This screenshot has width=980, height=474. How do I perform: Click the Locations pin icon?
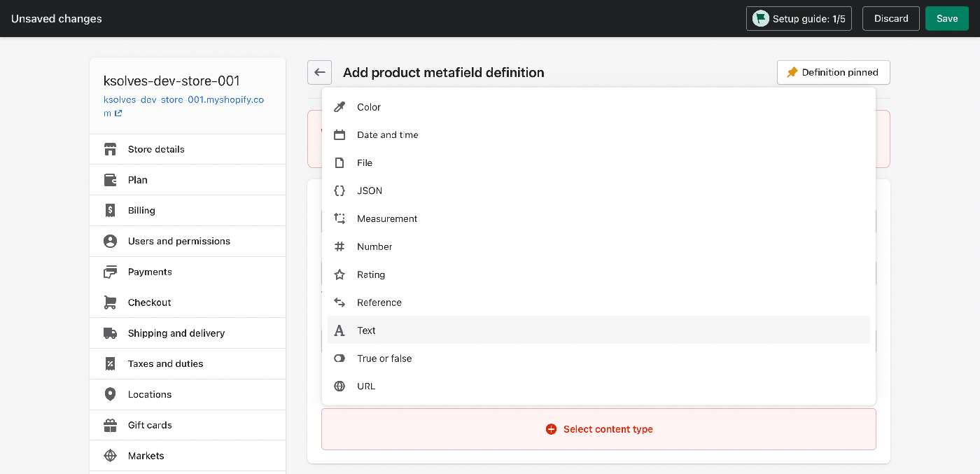pyautogui.click(x=110, y=395)
